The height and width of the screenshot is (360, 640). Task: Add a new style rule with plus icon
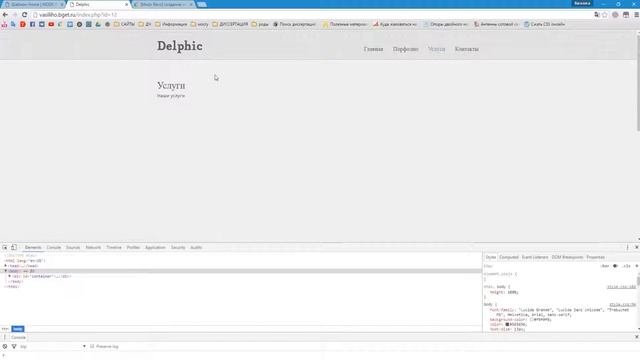636,266
